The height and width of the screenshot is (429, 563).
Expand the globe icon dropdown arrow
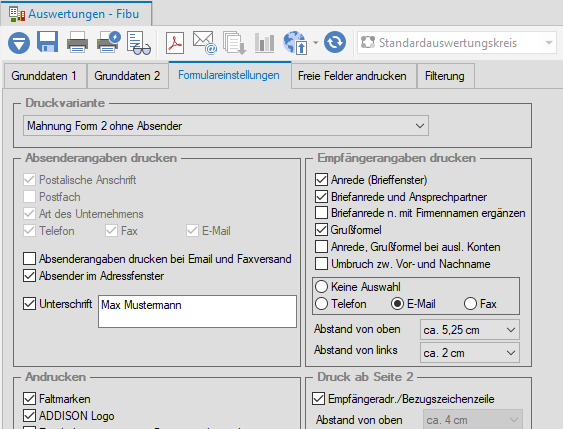pos(315,43)
